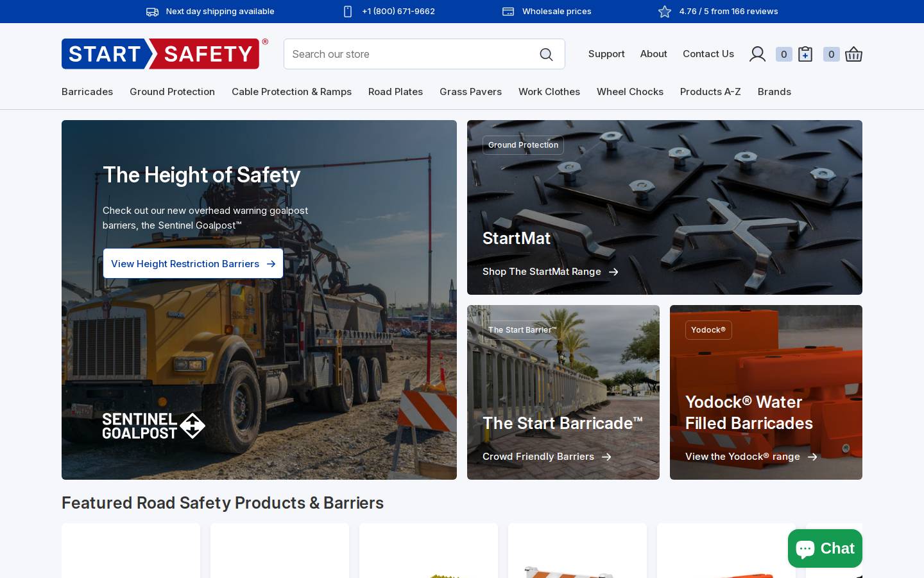This screenshot has height=578, width=924.
Task: Go to the Support page
Action: point(606,54)
